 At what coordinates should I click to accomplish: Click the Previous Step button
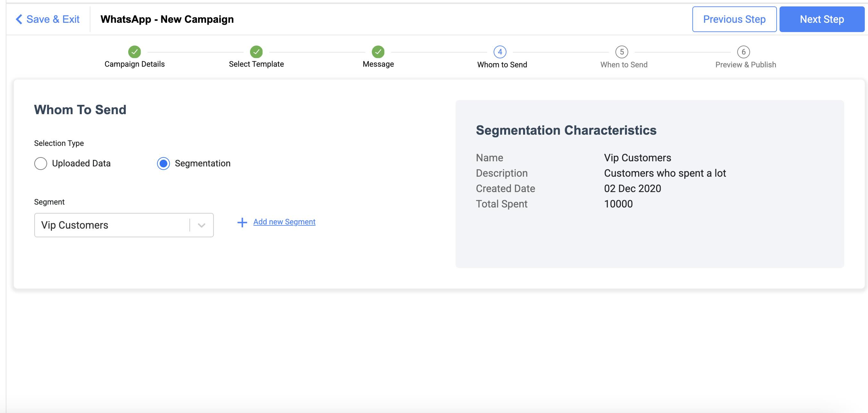tap(734, 19)
